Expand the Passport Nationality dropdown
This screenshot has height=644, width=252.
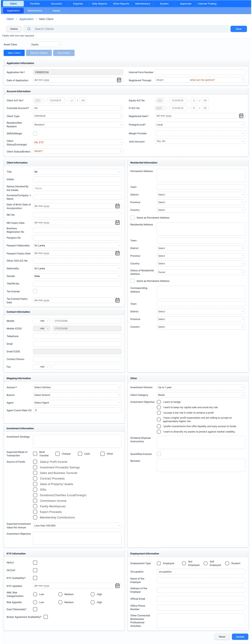click(x=77, y=246)
